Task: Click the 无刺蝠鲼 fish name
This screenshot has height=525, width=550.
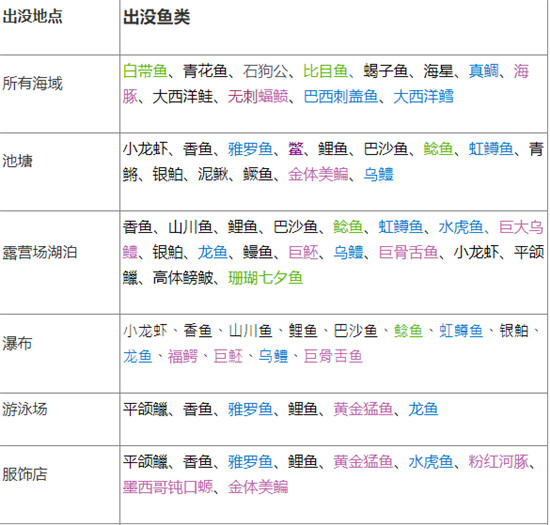Action: point(258,96)
